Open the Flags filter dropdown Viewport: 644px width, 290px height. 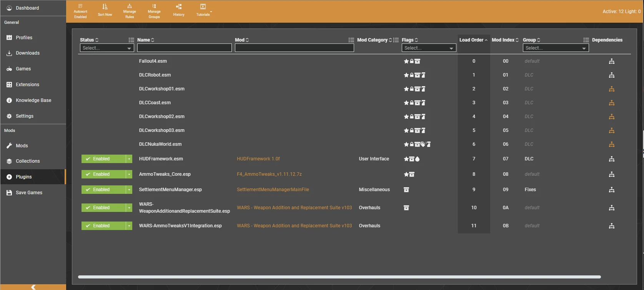pos(429,48)
